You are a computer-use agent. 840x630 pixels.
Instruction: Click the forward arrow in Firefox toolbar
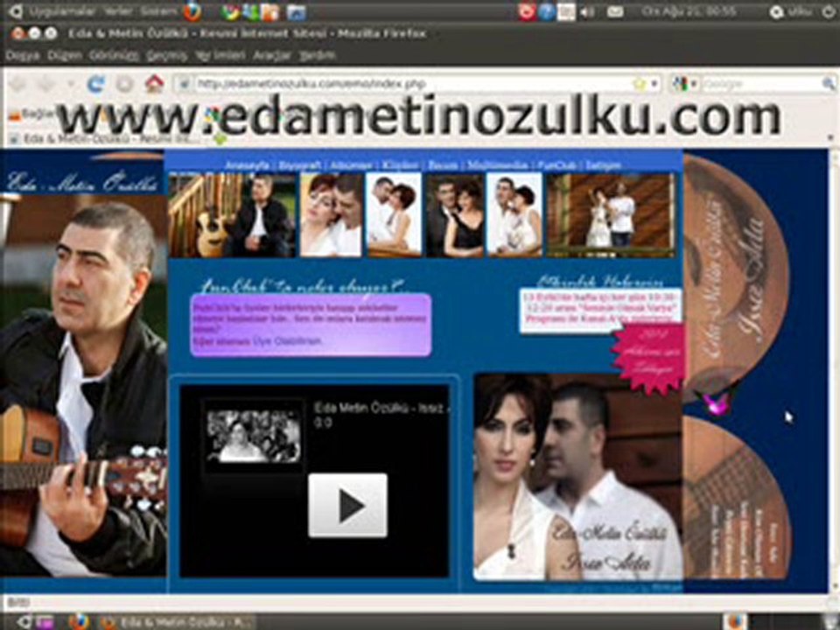pyautogui.click(x=46, y=84)
